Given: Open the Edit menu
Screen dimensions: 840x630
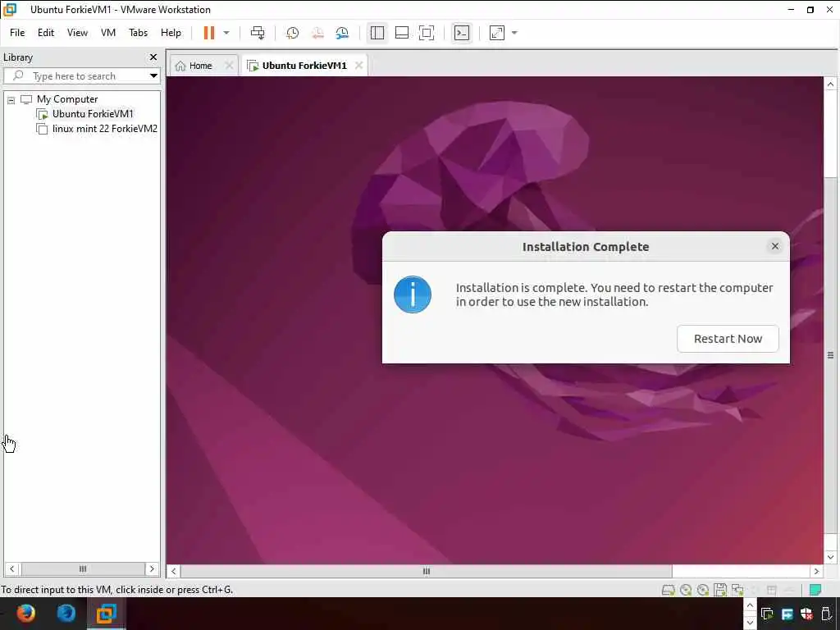Looking at the screenshot, I should point(46,33).
